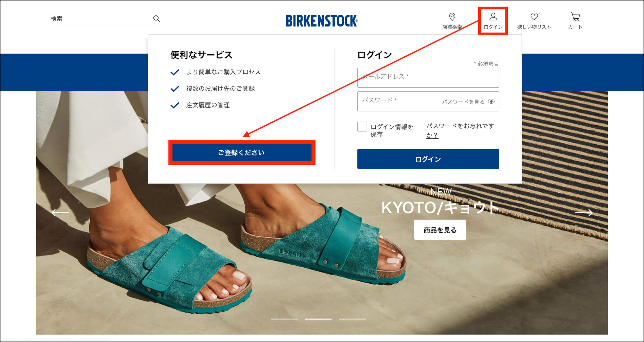The height and width of the screenshot is (342, 644).
Task: Click the ご登録ください register button
Action: click(242, 152)
